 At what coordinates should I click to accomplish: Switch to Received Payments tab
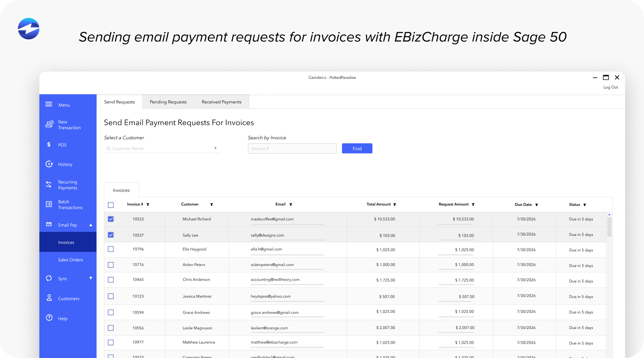[221, 102]
